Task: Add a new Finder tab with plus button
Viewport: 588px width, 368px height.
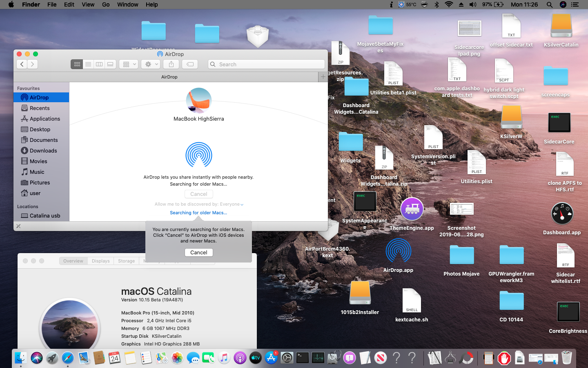Action: pyautogui.click(x=323, y=77)
